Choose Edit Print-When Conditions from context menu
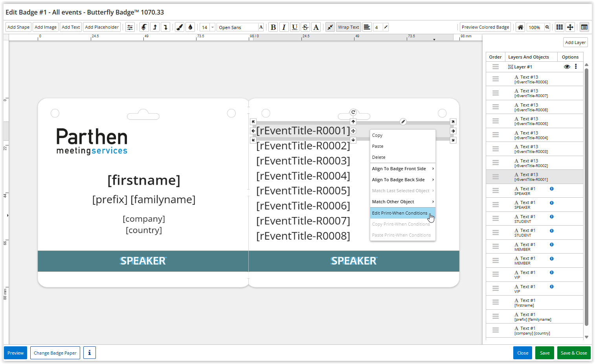This screenshot has height=364, width=595. [400, 213]
